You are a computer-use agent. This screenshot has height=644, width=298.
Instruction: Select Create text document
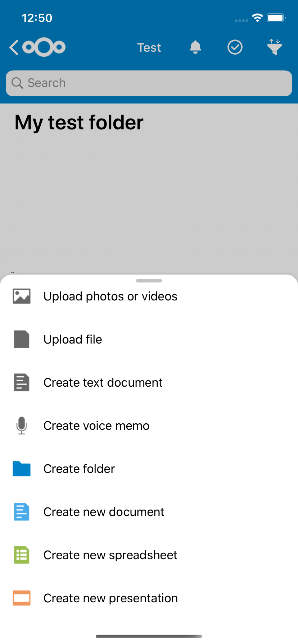pyautogui.click(x=103, y=382)
